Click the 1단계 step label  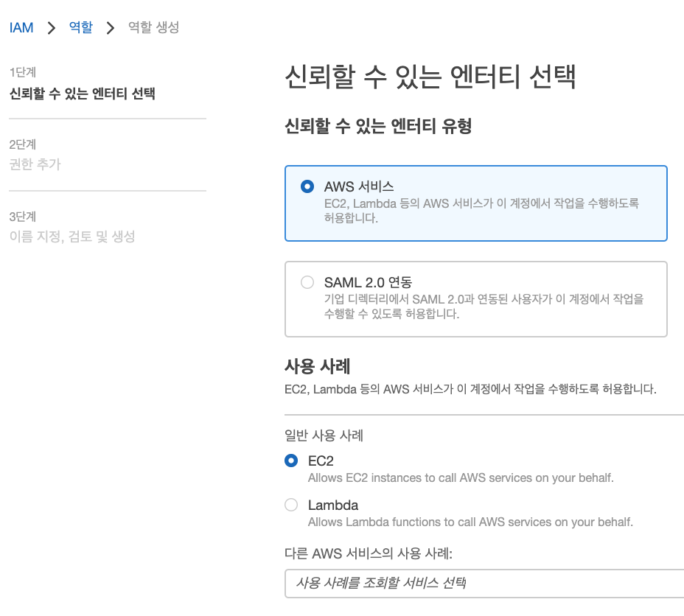[23, 72]
